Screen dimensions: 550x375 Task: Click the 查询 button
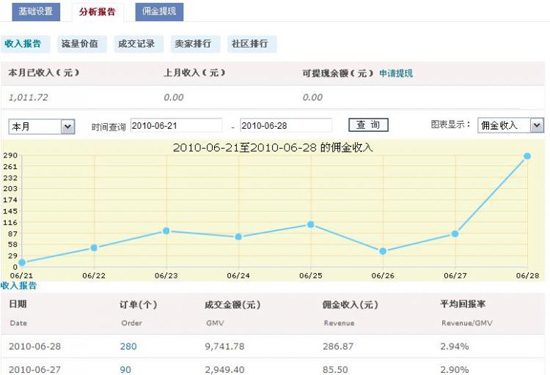pos(368,125)
